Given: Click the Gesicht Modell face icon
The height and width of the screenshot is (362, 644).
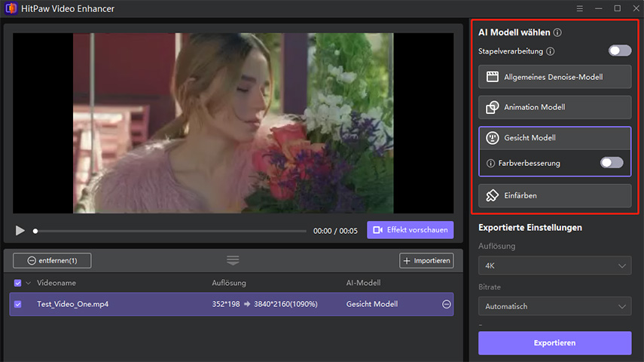Looking at the screenshot, I should (493, 138).
